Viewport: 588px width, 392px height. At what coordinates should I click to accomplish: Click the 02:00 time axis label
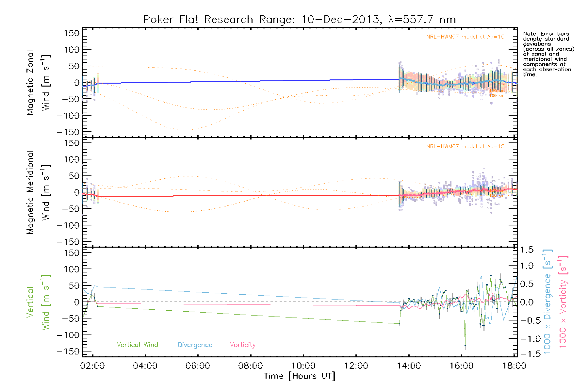tap(92, 366)
